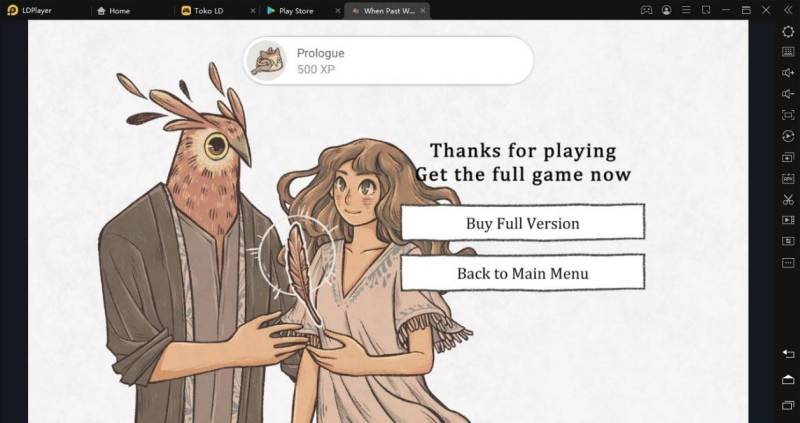Click the 'Thanks for playing' text
This screenshot has width=800, height=423.
coord(523,151)
